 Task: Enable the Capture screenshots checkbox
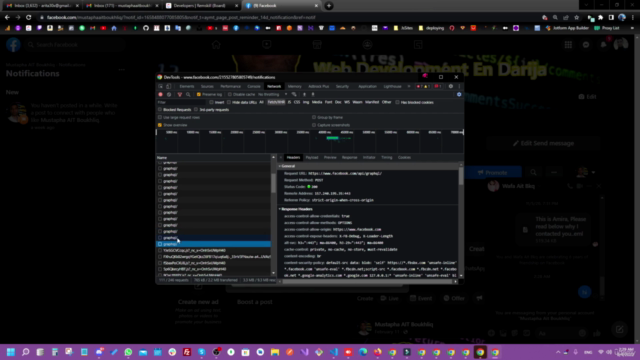314,125
